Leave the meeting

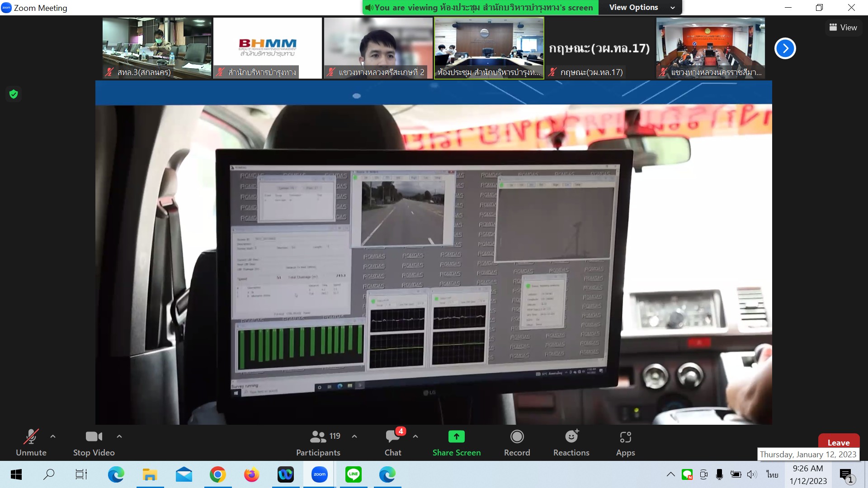pyautogui.click(x=838, y=442)
